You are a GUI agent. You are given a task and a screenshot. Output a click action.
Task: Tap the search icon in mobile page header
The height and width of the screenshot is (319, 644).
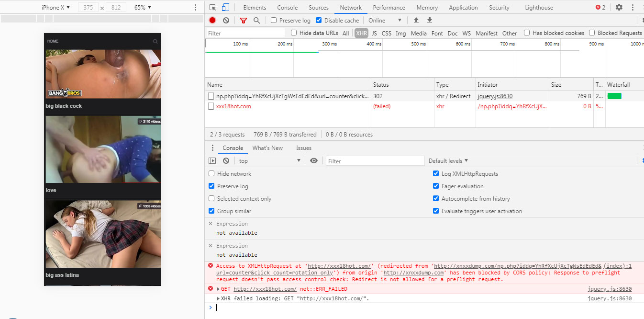(x=155, y=41)
